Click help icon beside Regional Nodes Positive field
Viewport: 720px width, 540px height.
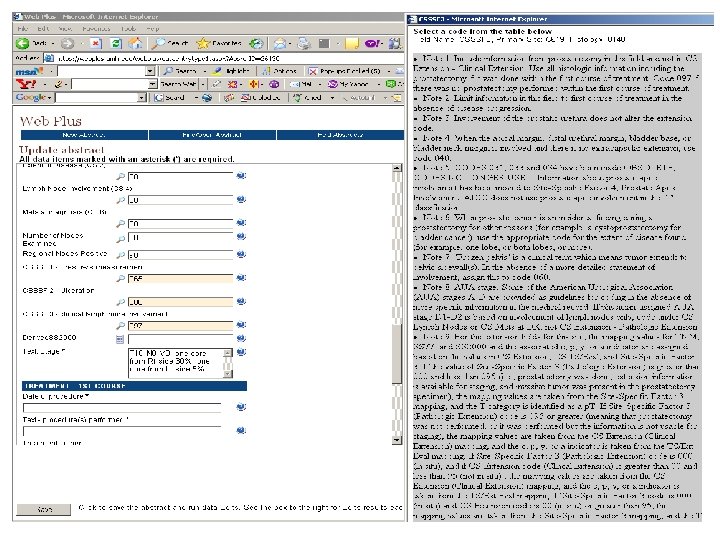tap(241, 254)
